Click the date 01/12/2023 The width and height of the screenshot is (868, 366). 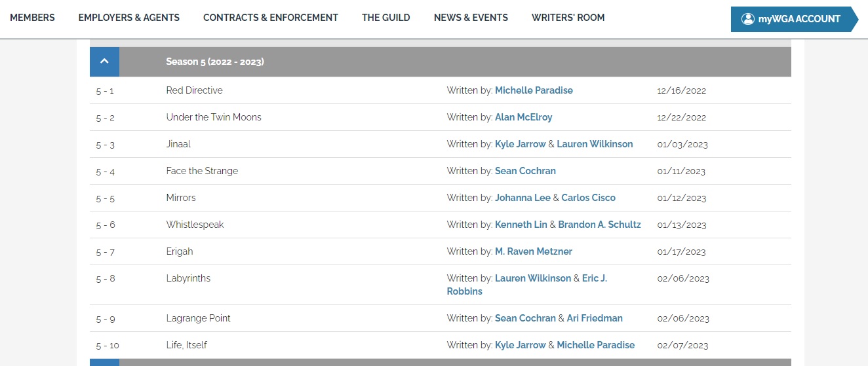(681, 198)
